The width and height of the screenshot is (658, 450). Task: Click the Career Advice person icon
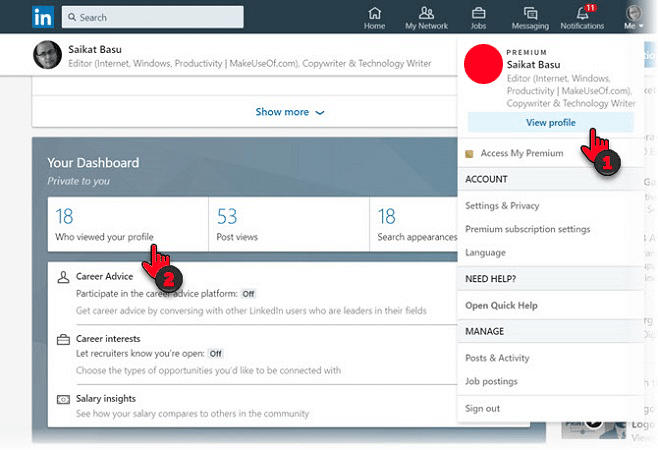63,277
